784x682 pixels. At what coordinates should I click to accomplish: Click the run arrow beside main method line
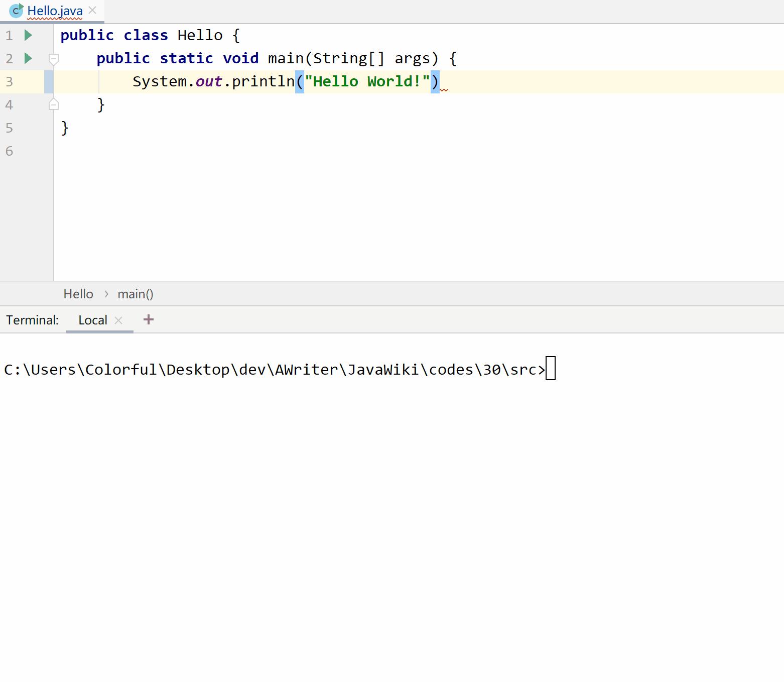point(28,58)
